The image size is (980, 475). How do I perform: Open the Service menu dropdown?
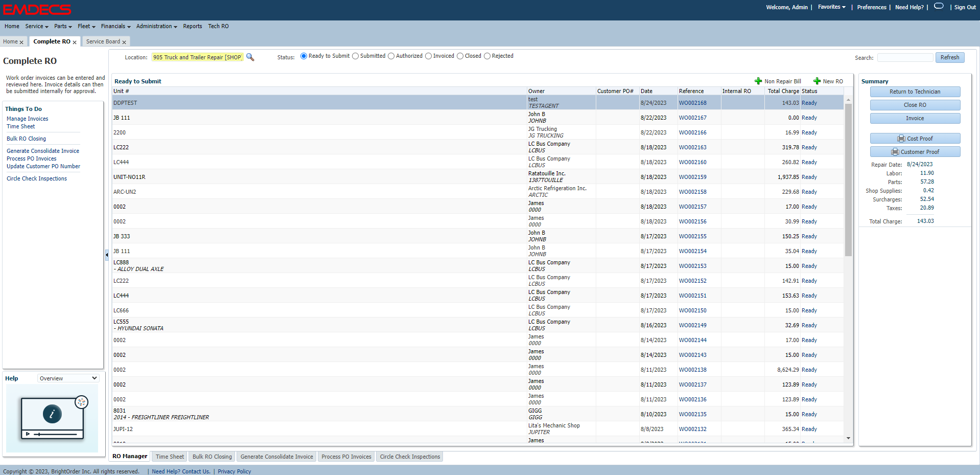(x=37, y=26)
